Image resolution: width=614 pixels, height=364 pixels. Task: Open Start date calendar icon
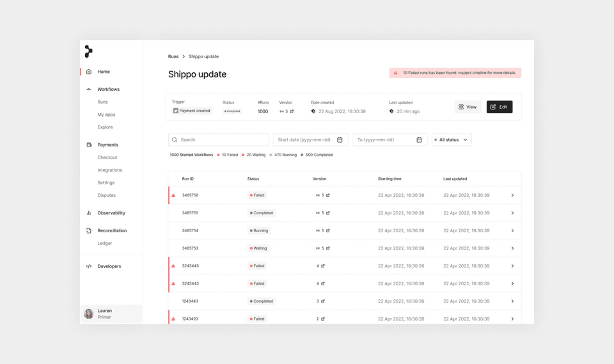pos(340,140)
